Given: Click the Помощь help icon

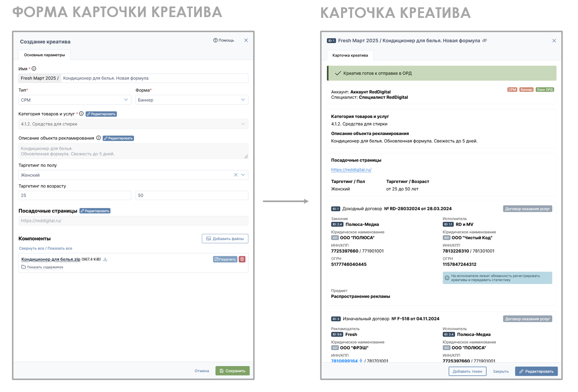Looking at the screenshot, I should (215, 40).
